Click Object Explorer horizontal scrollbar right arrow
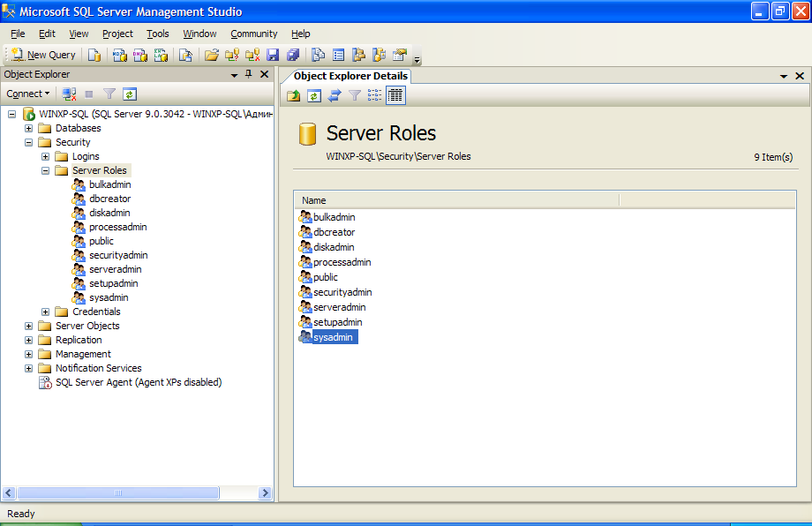Screen dimensions: 812x526 (265, 492)
